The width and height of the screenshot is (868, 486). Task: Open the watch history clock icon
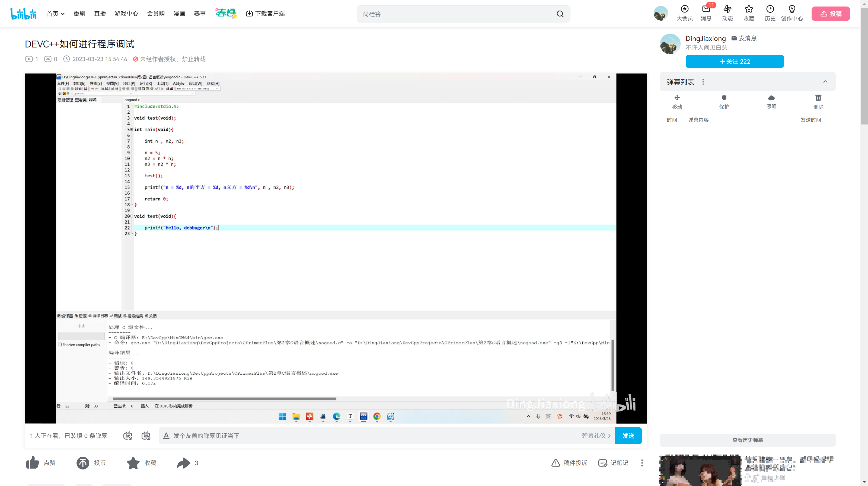point(770,9)
